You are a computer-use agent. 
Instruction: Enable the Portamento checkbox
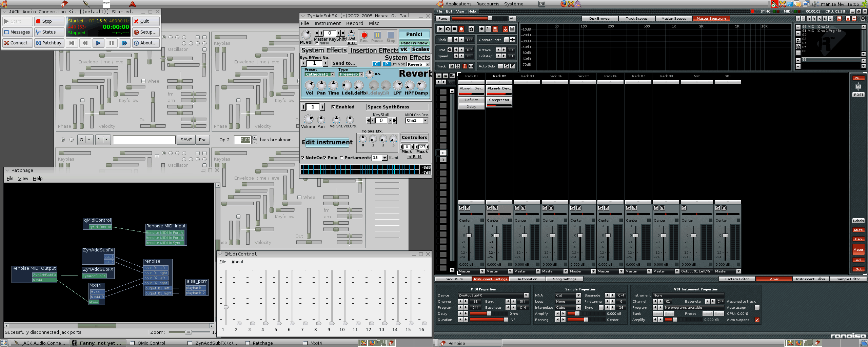pos(342,158)
